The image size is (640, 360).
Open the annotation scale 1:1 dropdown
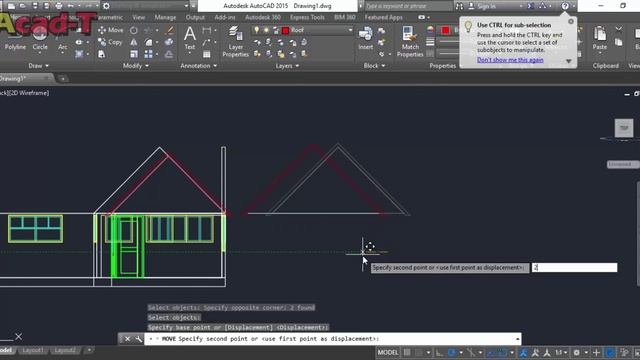pos(561,352)
